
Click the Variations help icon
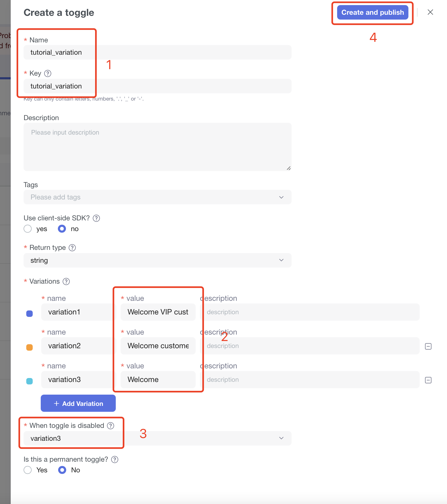66,281
